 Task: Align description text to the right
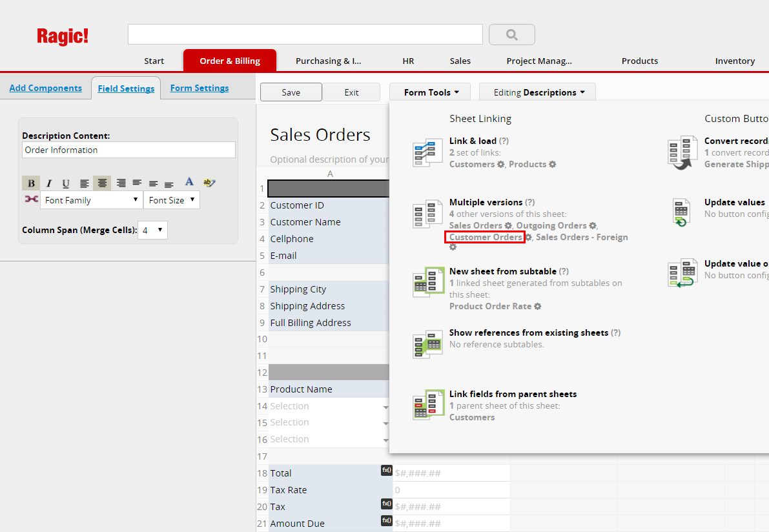(120, 183)
